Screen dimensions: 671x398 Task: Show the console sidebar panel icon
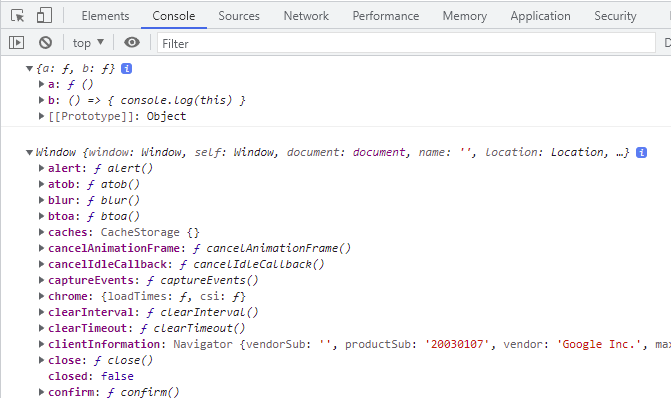point(16,43)
